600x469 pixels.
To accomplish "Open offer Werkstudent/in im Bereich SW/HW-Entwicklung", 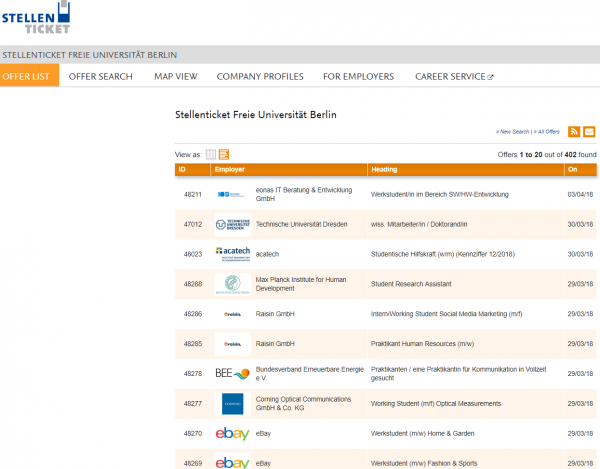I will tap(440, 194).
